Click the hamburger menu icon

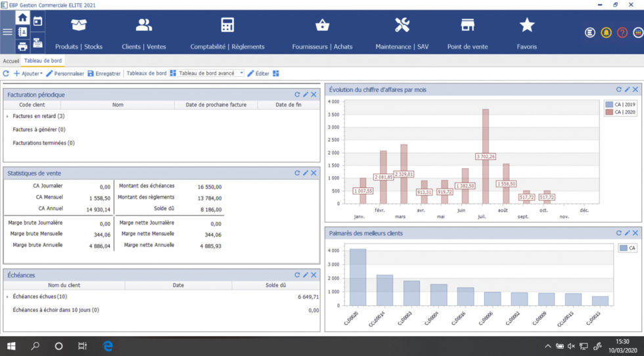coord(7,32)
